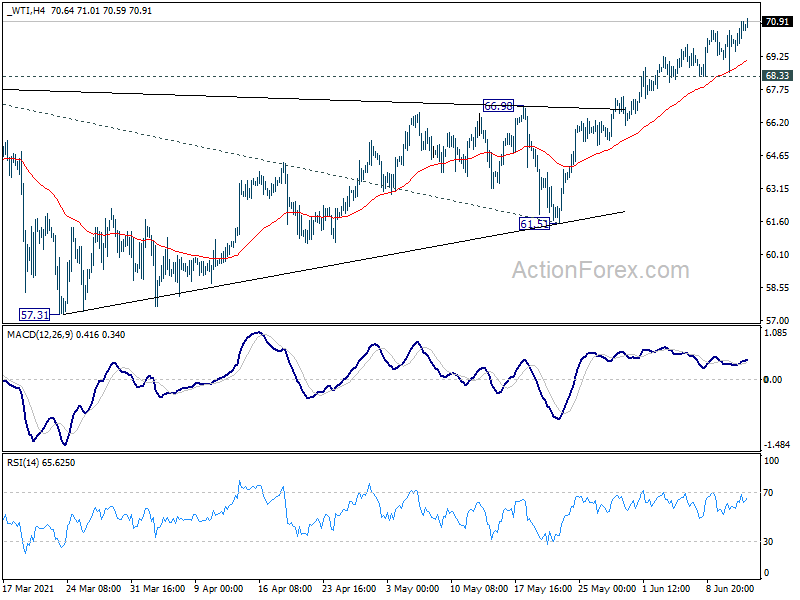Click the 57.00 price axis label
This screenshot has height=600, width=800.
777,320
